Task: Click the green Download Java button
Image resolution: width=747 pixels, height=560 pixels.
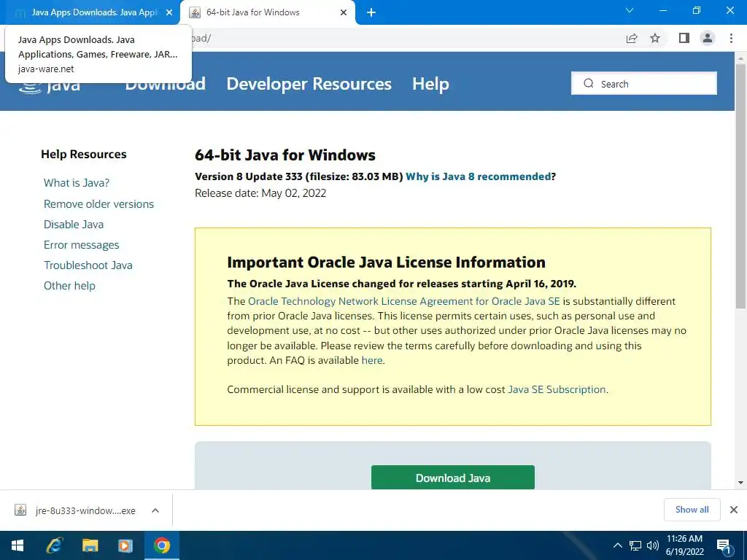Action: click(452, 478)
